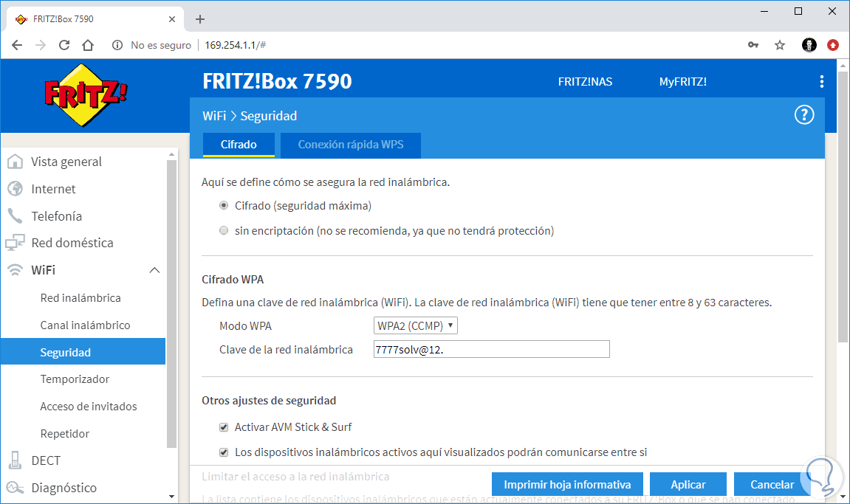Click the WiFi signal icon

click(x=16, y=270)
